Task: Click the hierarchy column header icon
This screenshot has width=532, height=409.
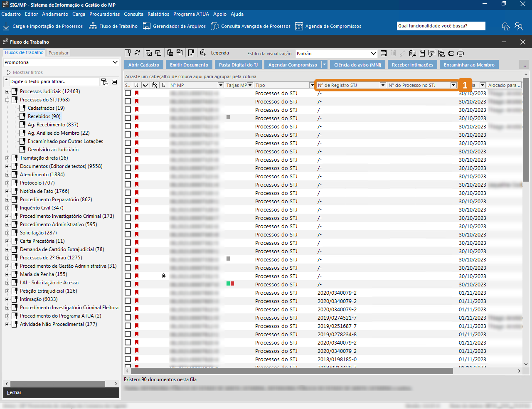Action: [x=155, y=85]
